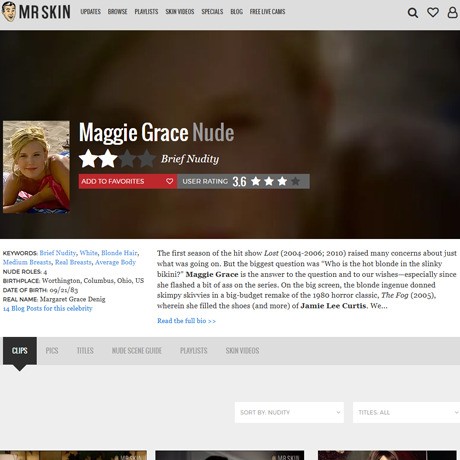
Task: Switch to the Pics tab
Action: pos(52,351)
